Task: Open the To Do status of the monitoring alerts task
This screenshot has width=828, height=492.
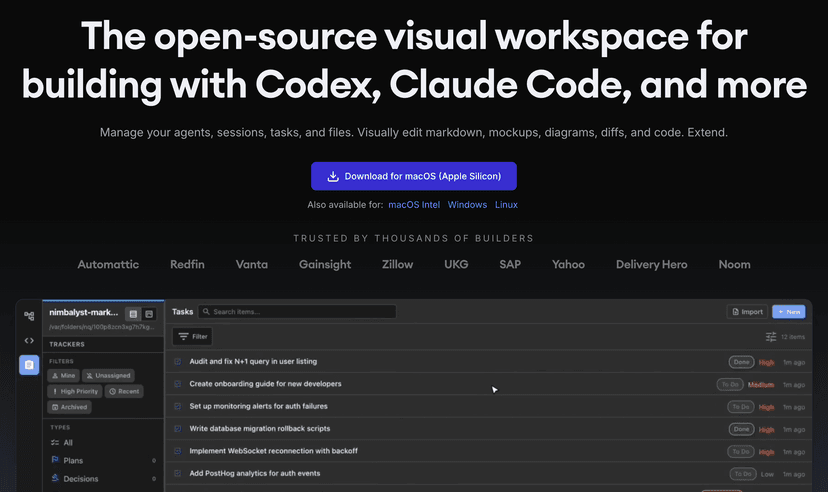Action: [x=741, y=407]
